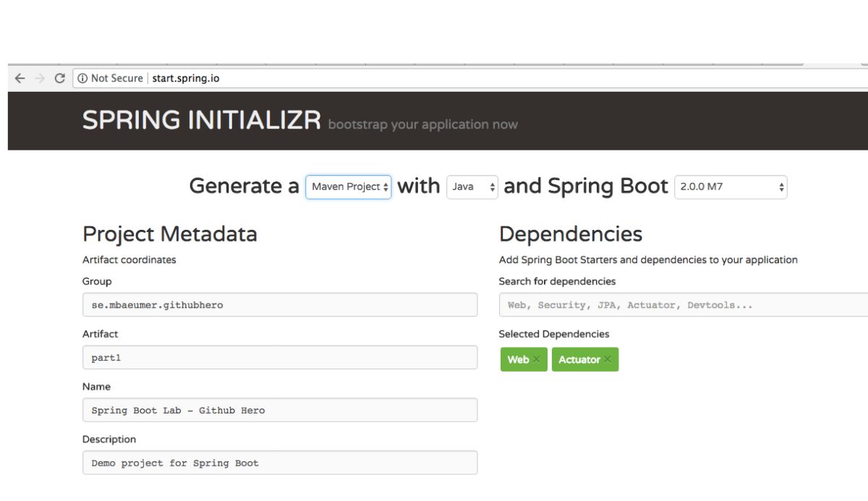
Task: Click the start.spring.io address bar
Action: tap(470, 78)
